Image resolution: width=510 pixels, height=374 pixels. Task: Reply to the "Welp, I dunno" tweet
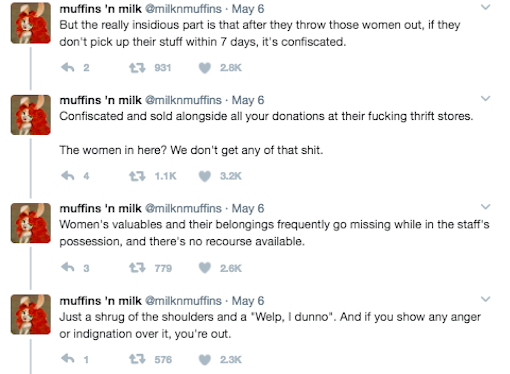tap(68, 359)
